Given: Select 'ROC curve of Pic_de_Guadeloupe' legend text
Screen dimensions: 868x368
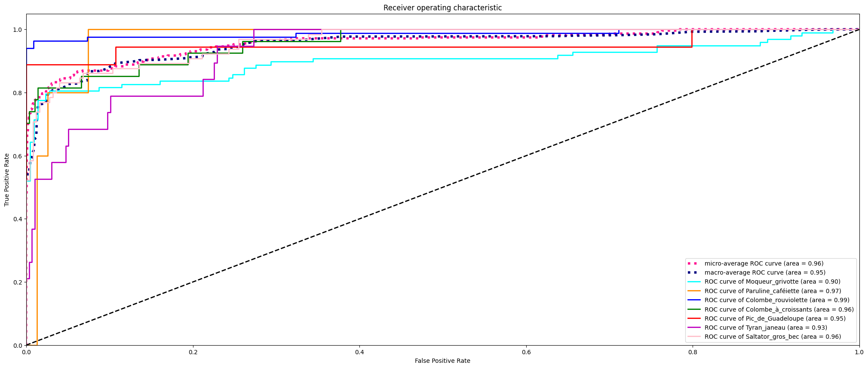Looking at the screenshot, I should click(775, 319).
